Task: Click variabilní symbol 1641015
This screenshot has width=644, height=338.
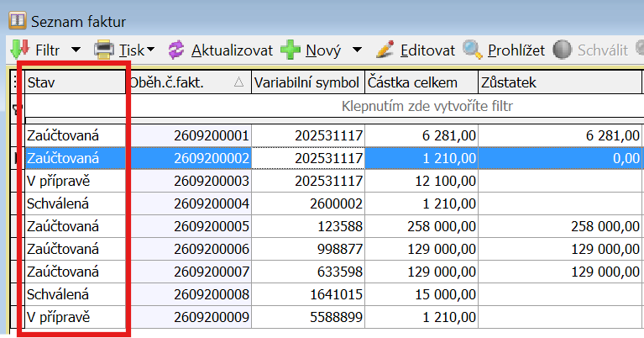Action: (x=337, y=294)
